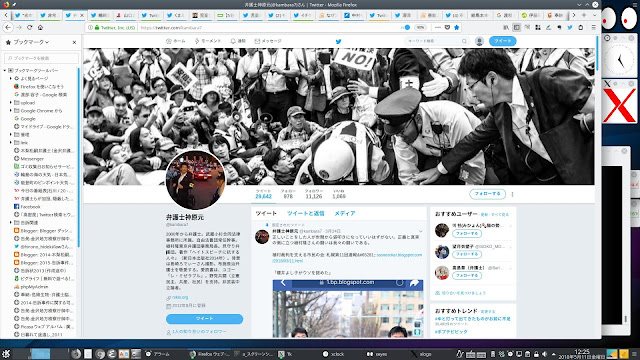The image size is (640, 360).
Task: Click the Twitter extension icon in toolbar
Action: 570,27
